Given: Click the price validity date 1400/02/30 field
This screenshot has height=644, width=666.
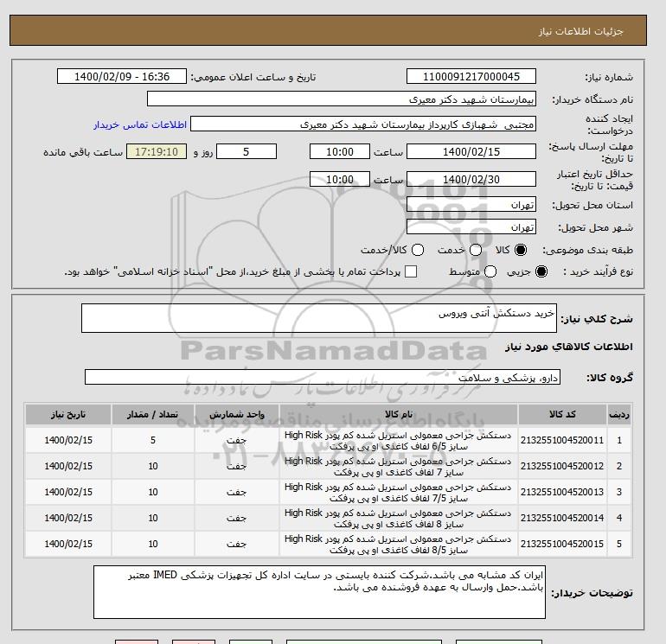Looking at the screenshot, I should (x=471, y=179).
